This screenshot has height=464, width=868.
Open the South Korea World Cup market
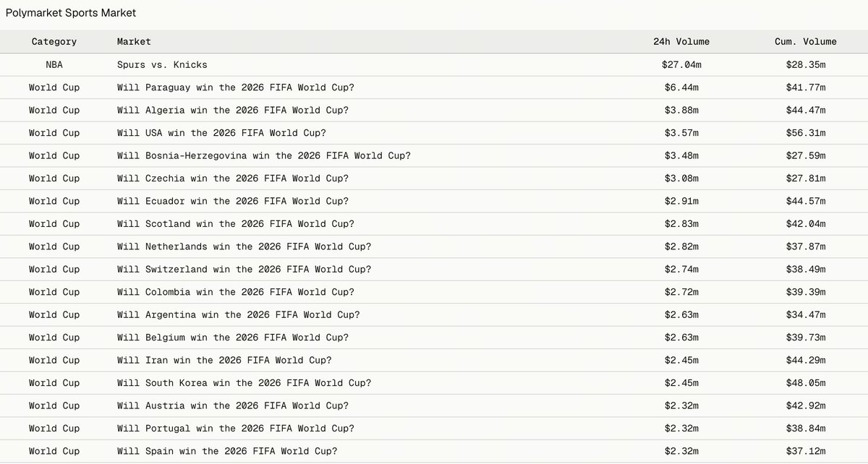tap(244, 383)
